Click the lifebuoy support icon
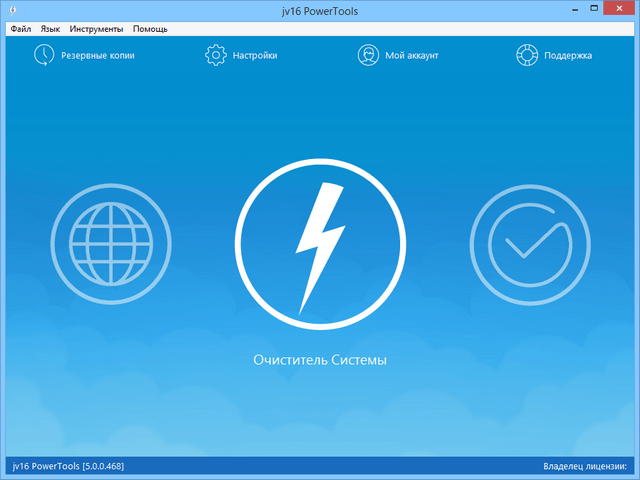Screen dimensions: 640x480 point(527,55)
